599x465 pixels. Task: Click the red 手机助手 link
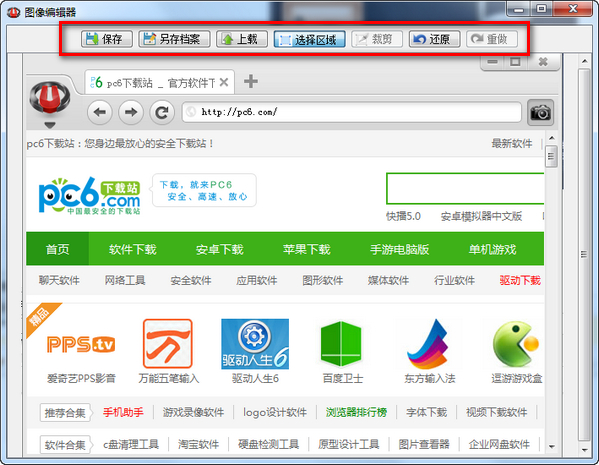coord(123,412)
